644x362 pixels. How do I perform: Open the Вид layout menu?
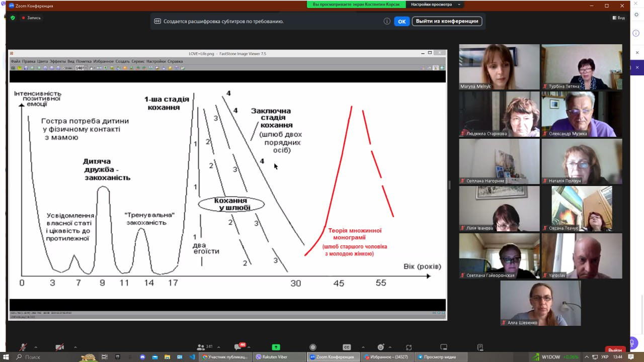point(618,18)
